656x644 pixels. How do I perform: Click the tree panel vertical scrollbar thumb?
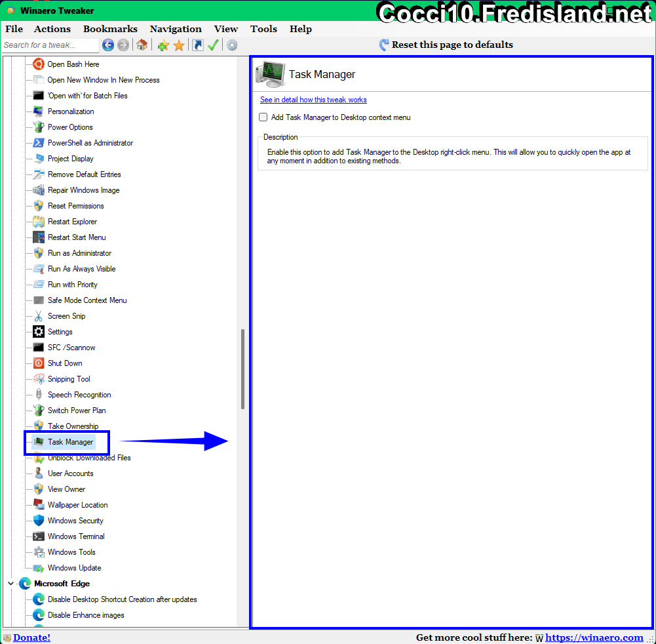pyautogui.click(x=242, y=369)
